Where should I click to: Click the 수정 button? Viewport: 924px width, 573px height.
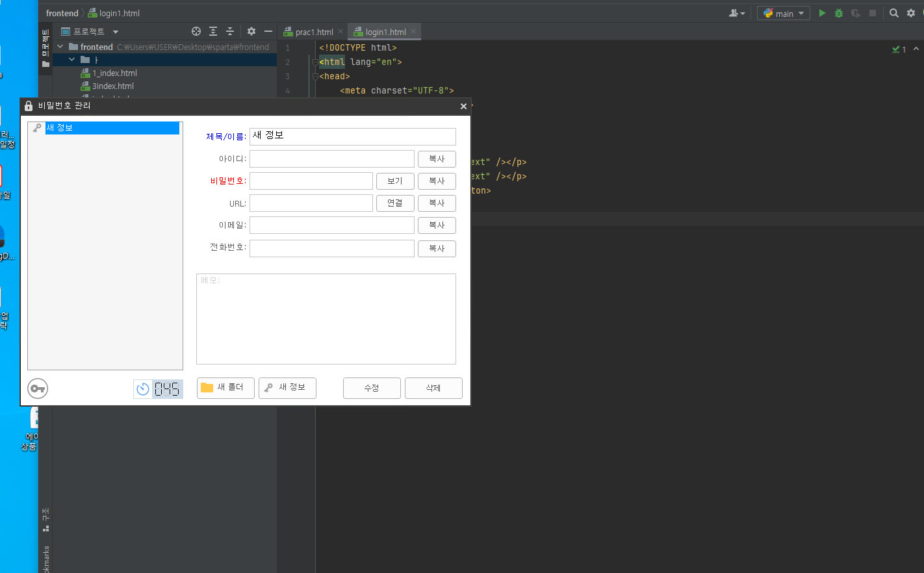pos(372,388)
